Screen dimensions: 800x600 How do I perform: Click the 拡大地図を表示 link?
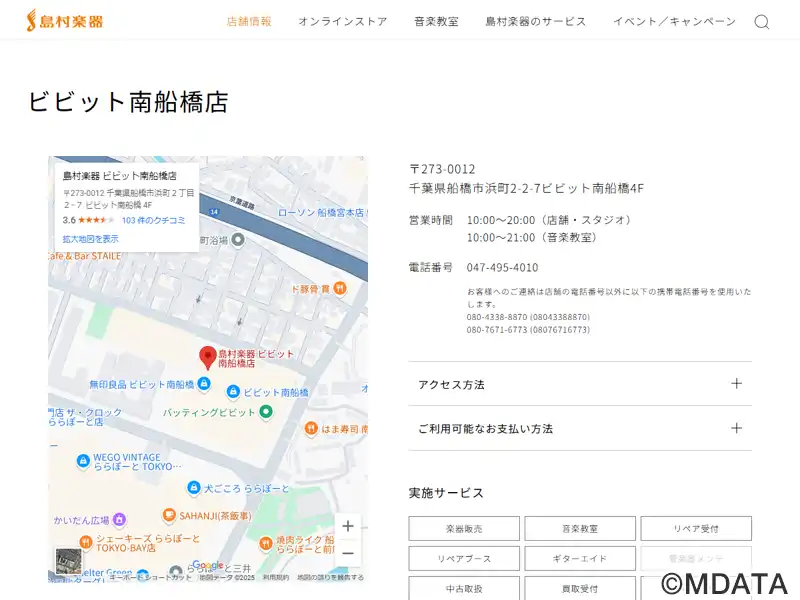(x=90, y=238)
